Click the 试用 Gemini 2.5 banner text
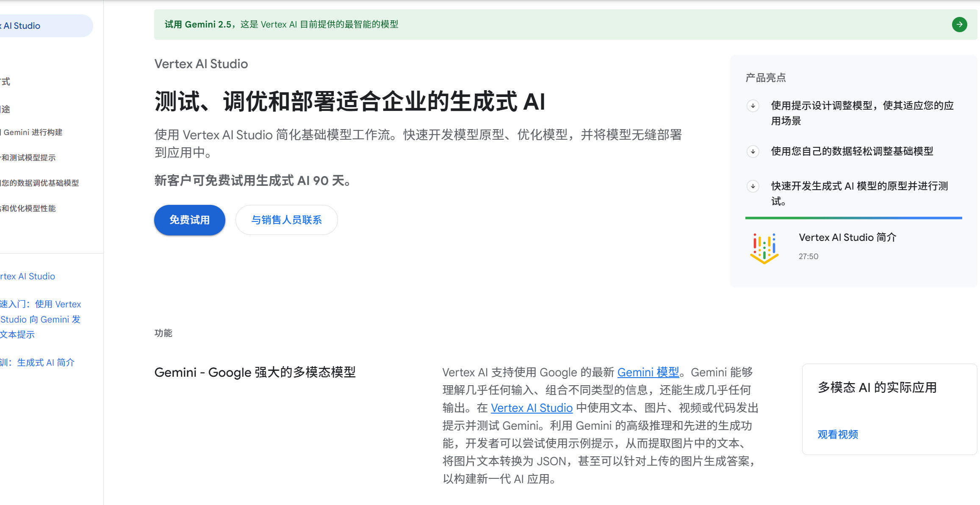Viewport: 980px width, 505px height. (281, 25)
